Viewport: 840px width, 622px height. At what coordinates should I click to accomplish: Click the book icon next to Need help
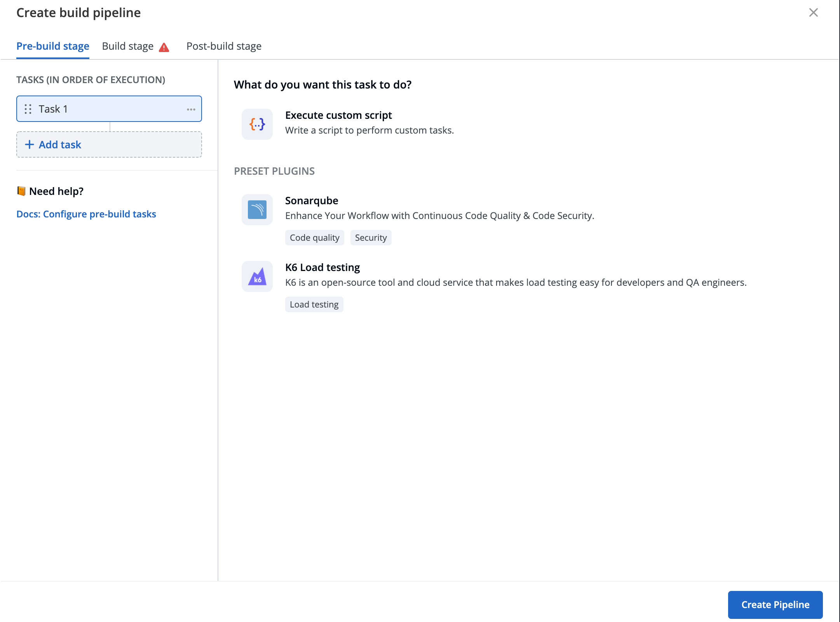point(21,191)
